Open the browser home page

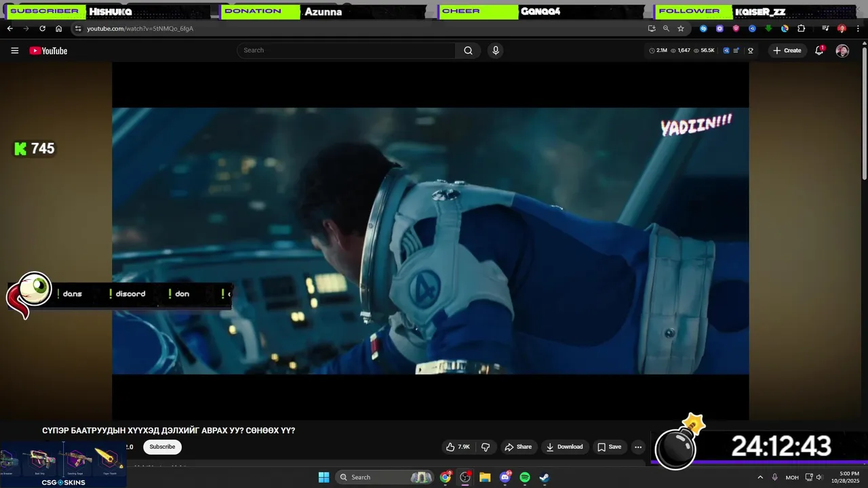pyautogui.click(x=58, y=28)
